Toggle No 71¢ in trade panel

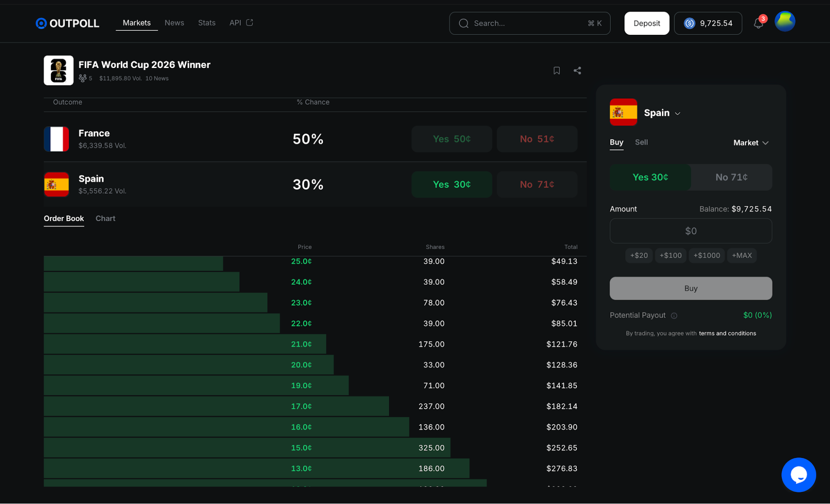pos(731,177)
